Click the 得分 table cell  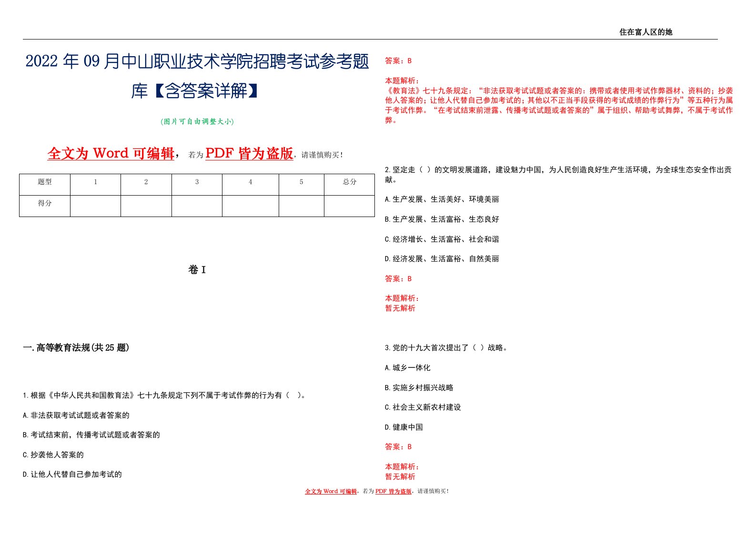45,206
